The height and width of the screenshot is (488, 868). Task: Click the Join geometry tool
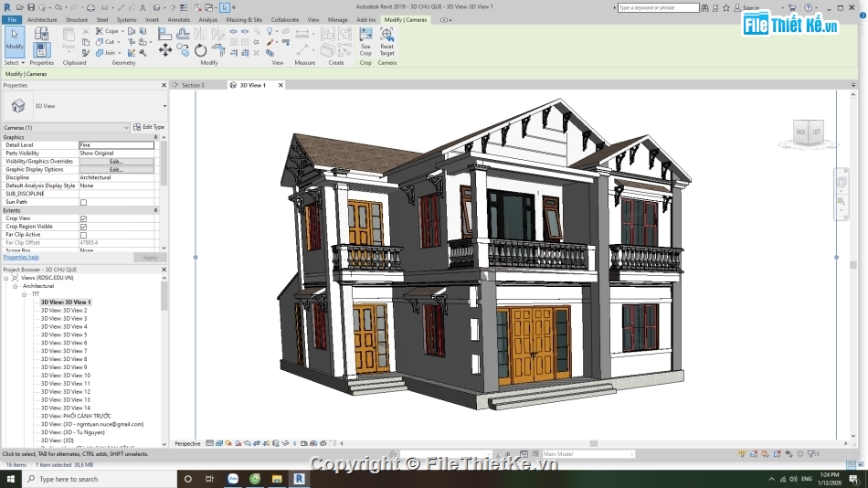click(x=106, y=53)
